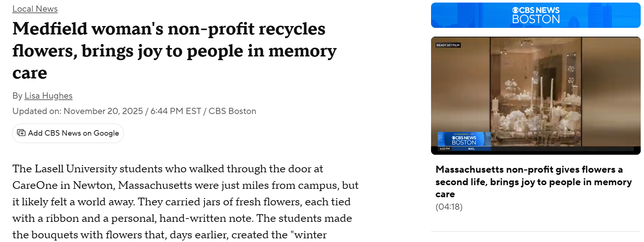Viewport: 644px width, 242px height.
Task: Click the CBS Boston byline text
Action: 232,111
